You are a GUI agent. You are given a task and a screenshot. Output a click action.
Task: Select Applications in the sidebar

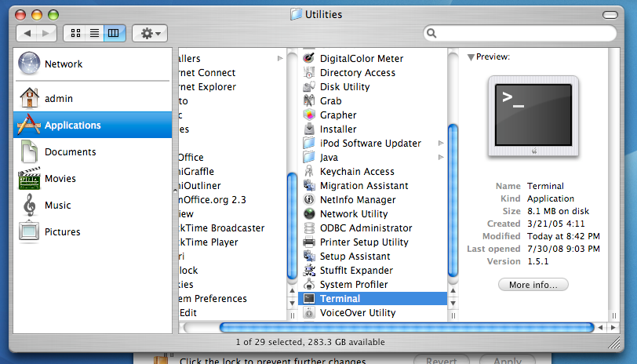93,126
